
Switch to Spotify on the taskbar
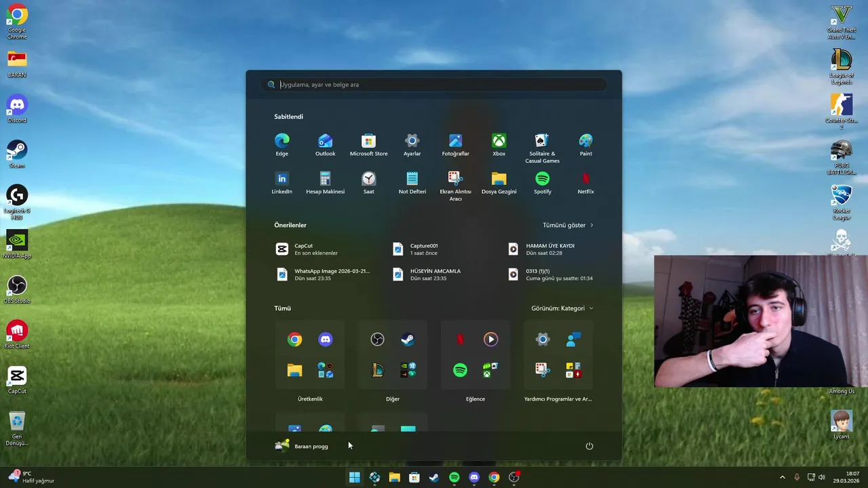tap(454, 477)
